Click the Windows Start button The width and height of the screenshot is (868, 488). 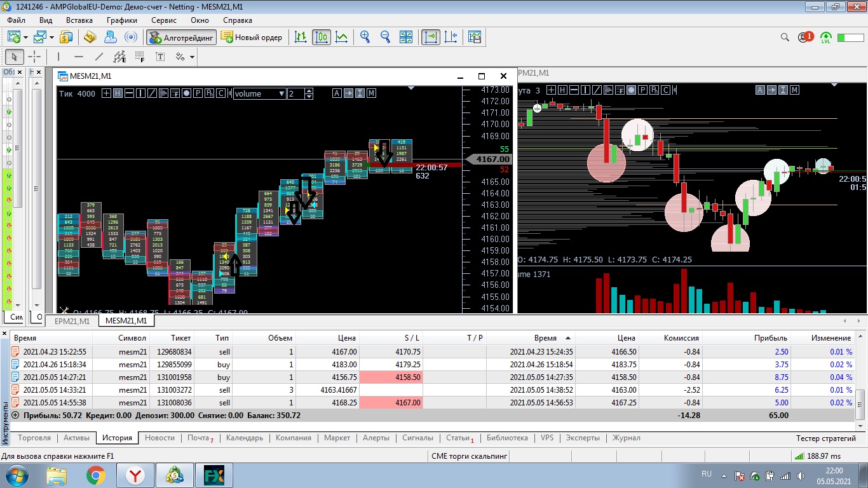[15, 475]
